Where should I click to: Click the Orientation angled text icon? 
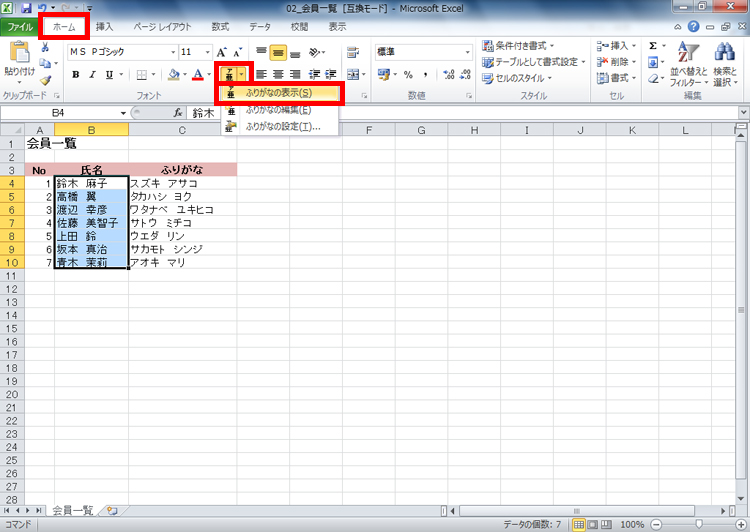(x=314, y=52)
